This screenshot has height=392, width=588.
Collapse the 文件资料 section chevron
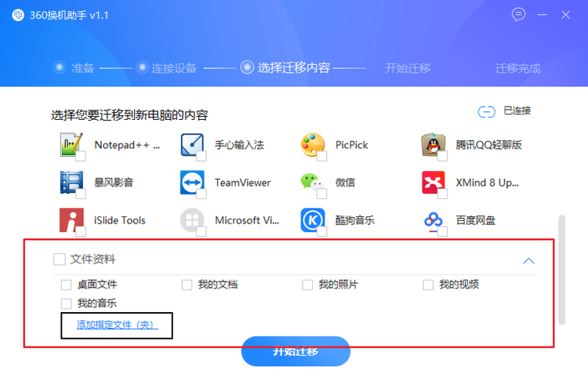(x=528, y=261)
